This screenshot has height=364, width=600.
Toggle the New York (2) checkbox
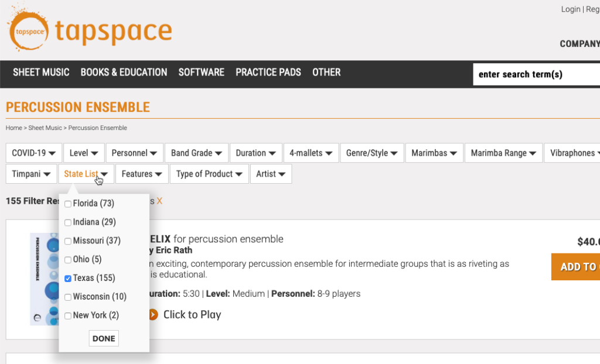68,316
